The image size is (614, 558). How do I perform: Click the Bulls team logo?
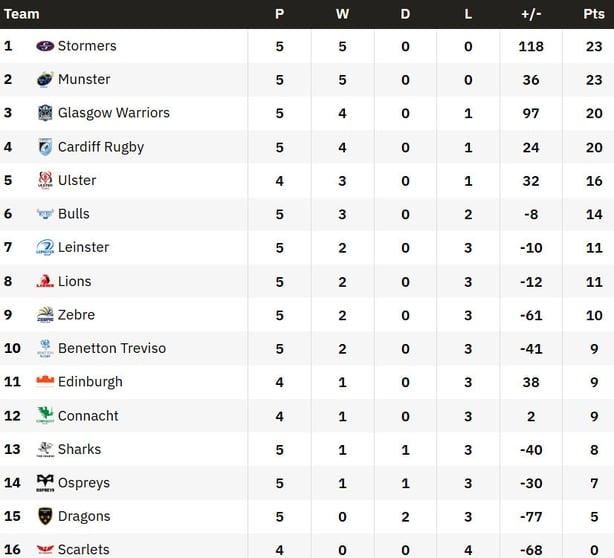45,214
